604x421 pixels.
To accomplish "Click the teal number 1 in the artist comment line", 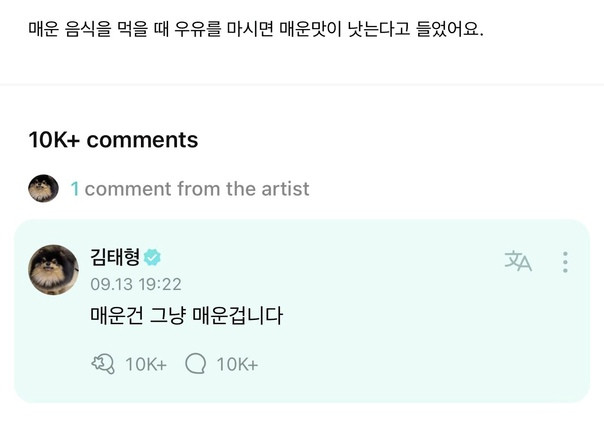I will tap(75, 188).
